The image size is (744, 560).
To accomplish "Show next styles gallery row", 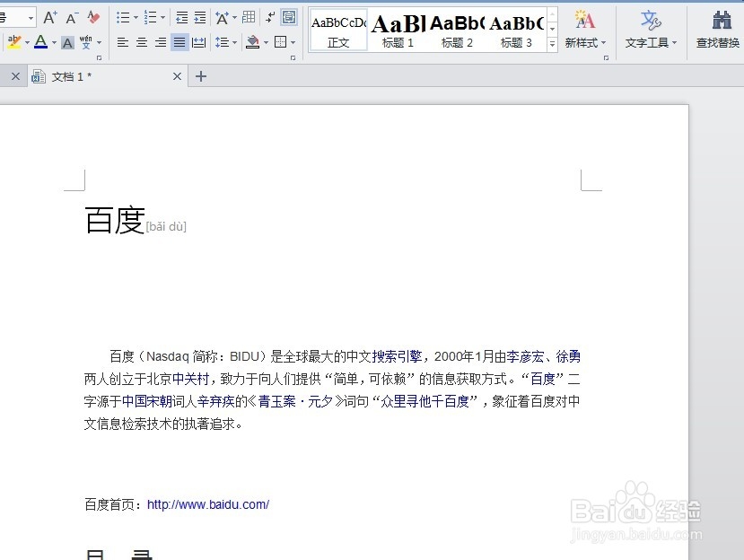I will tap(552, 30).
